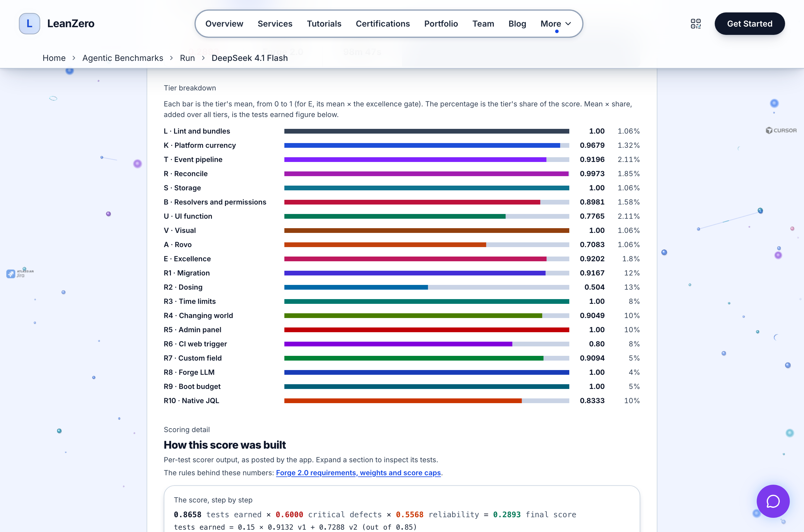The width and height of the screenshot is (804, 532).
Task: Expand the More navigation dropdown
Action: (556, 24)
